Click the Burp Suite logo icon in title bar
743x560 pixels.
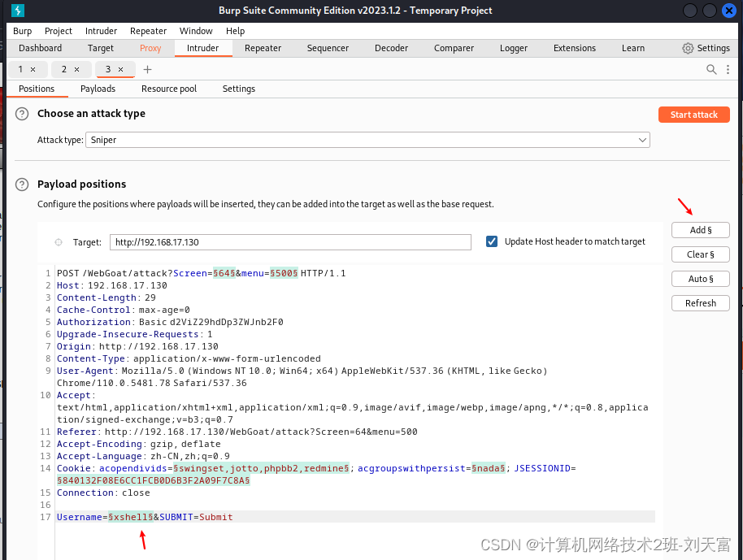18,10
